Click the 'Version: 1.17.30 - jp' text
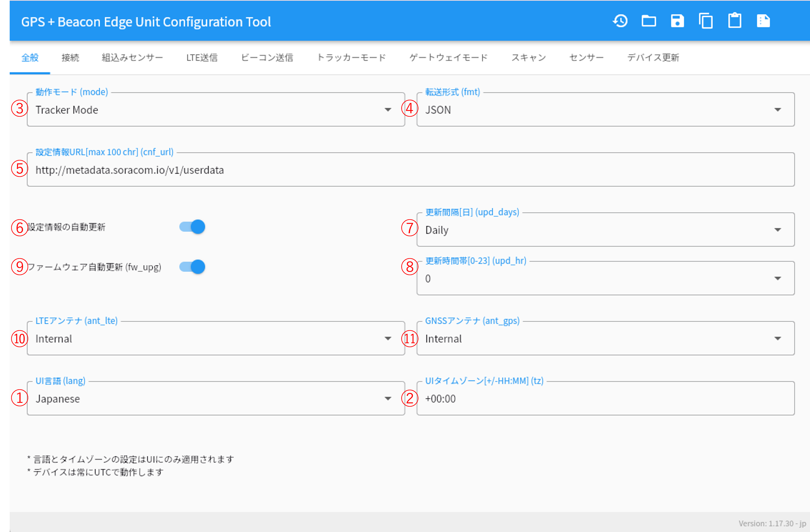The image size is (810, 532). point(772,523)
